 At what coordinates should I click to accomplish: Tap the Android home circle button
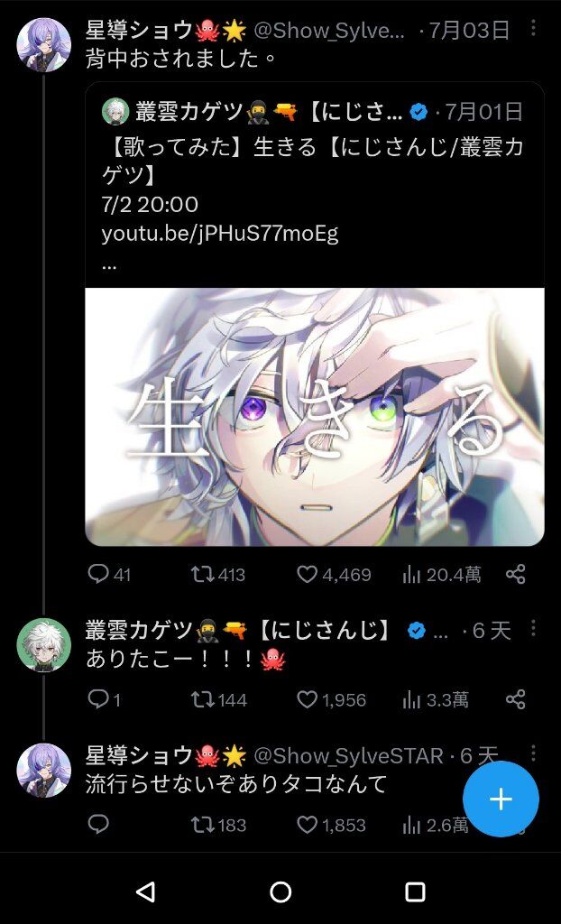(x=280, y=892)
